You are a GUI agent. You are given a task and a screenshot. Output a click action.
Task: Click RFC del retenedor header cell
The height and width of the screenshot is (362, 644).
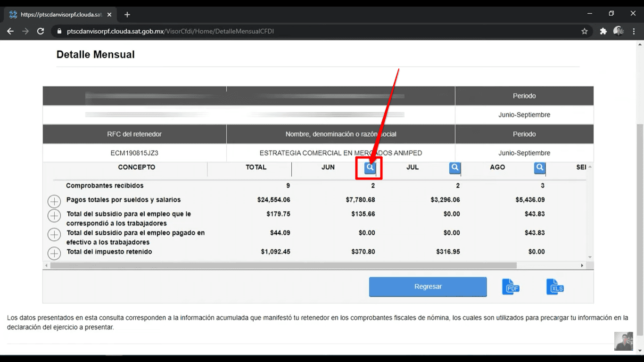pyautogui.click(x=134, y=134)
